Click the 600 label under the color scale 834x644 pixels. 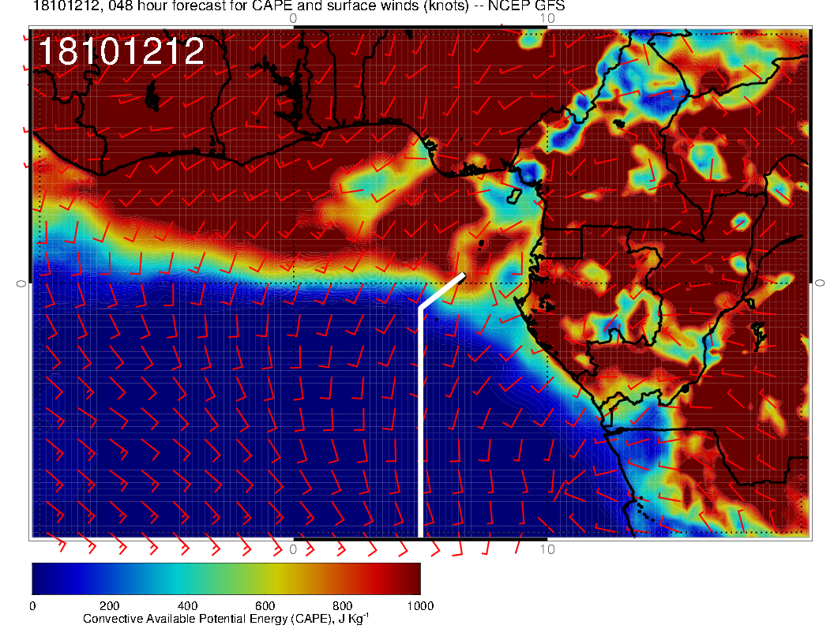(265, 606)
